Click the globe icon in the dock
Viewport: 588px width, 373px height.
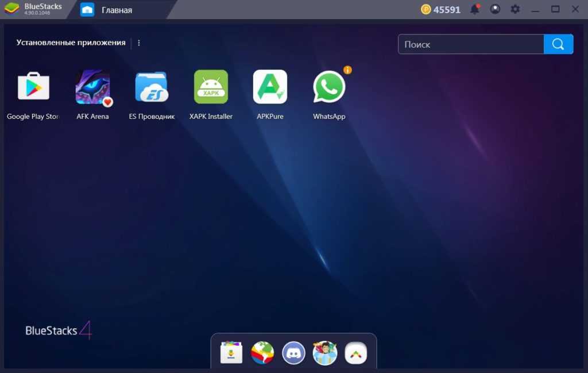tap(262, 353)
